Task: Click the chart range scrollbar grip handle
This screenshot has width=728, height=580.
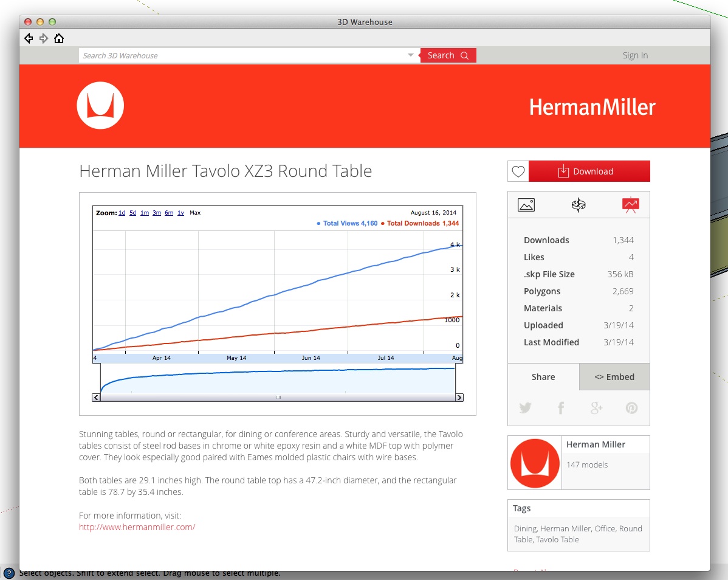Action: (278, 398)
